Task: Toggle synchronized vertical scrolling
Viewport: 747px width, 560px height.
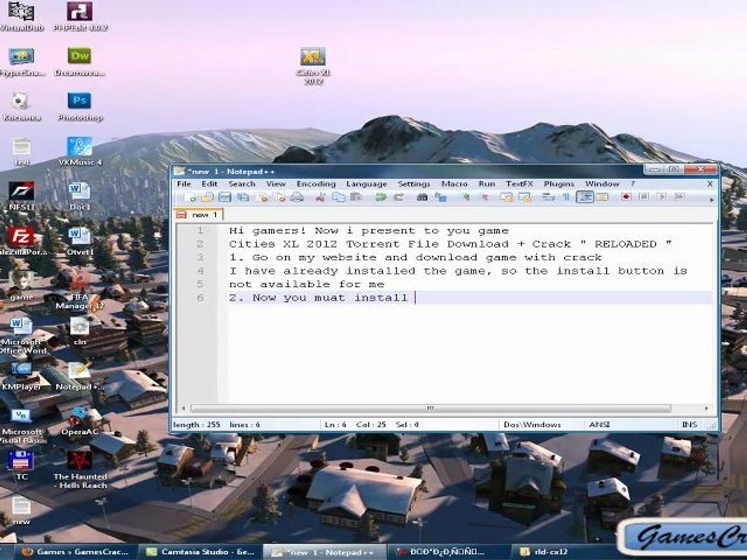Action: (x=506, y=197)
